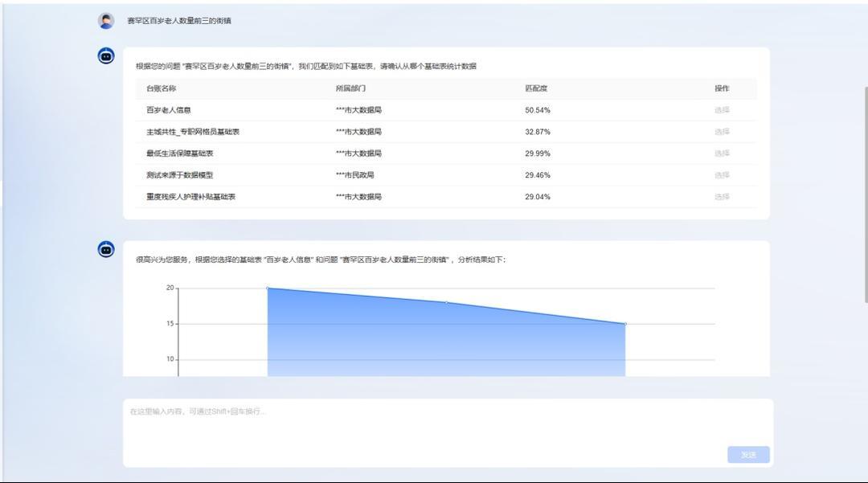Click the 百岁老人信息 table name
Screen dimensions: 868x483
(168, 110)
